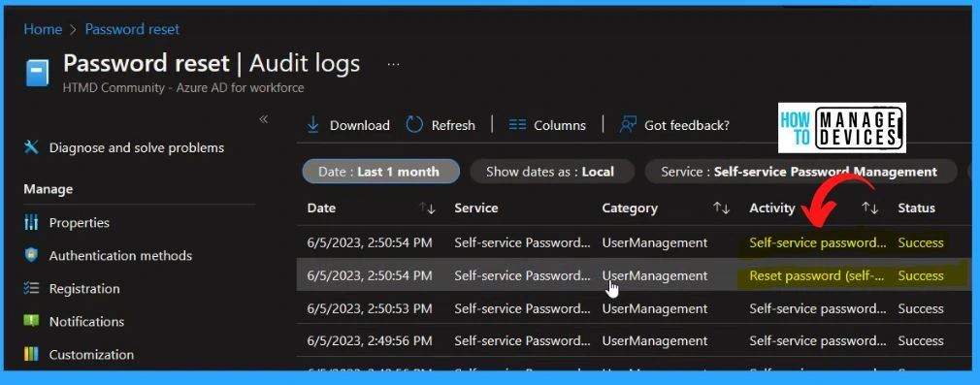Click the Notifications green icon
Screen dimensions: 980x385
point(31,321)
